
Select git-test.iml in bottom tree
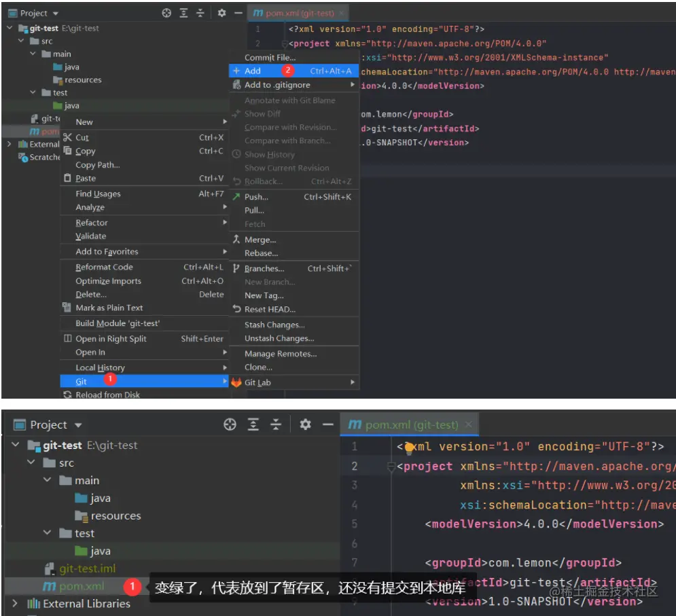point(87,568)
